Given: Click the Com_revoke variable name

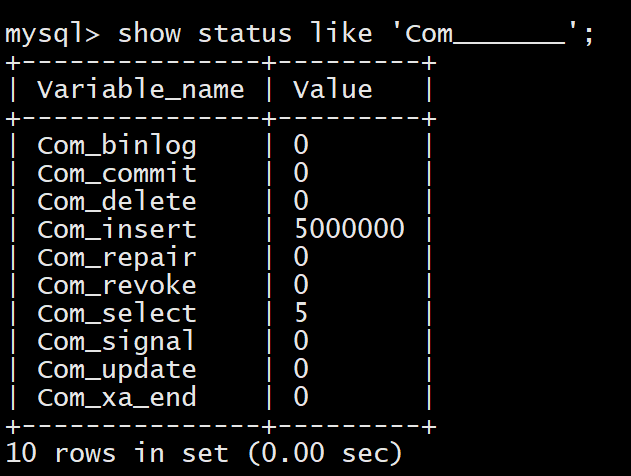Looking at the screenshot, I should click(x=116, y=285).
